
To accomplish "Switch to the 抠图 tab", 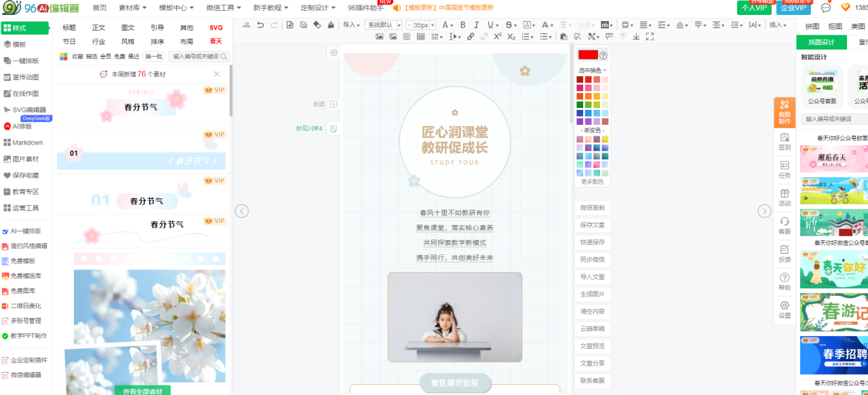I will [x=835, y=26].
